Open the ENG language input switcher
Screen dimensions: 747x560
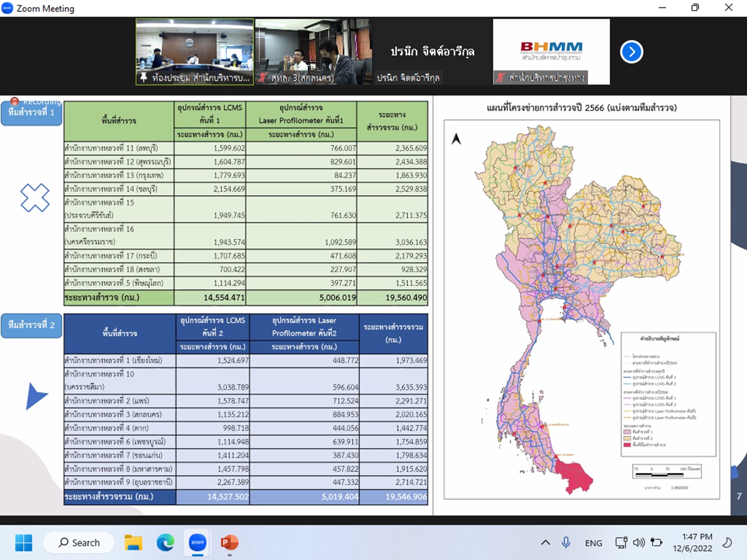593,543
